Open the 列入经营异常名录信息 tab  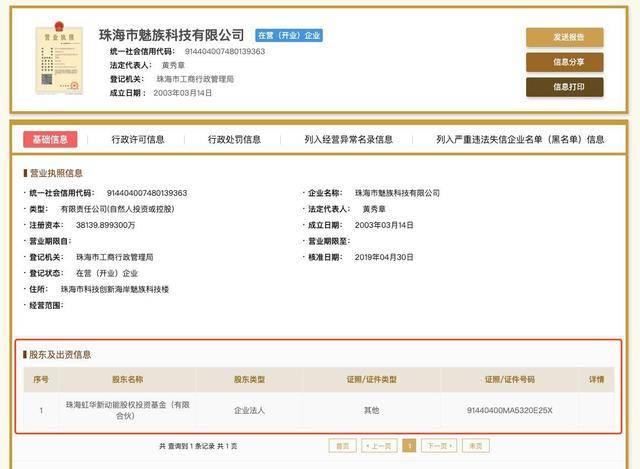(x=348, y=140)
